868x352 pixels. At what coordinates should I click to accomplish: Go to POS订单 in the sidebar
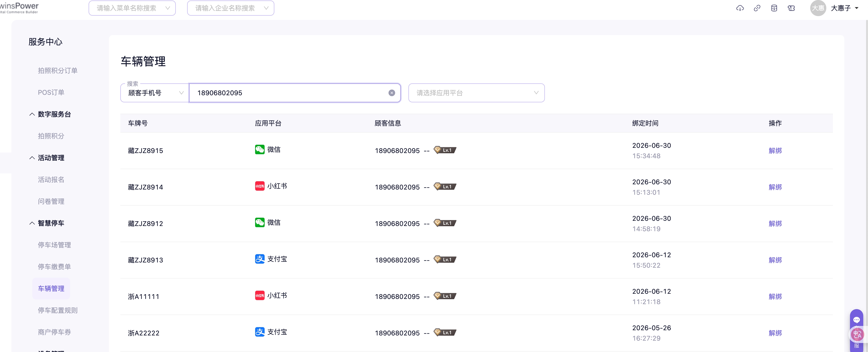[x=51, y=92]
